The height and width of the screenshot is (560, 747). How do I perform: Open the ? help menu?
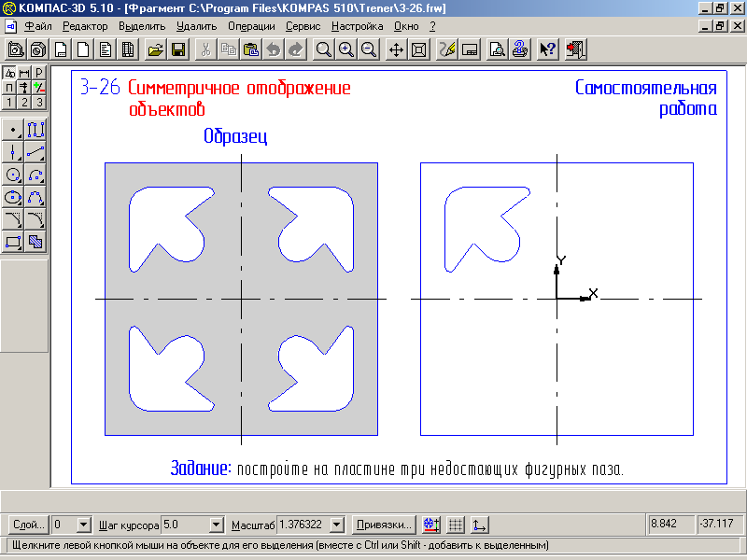click(x=432, y=26)
